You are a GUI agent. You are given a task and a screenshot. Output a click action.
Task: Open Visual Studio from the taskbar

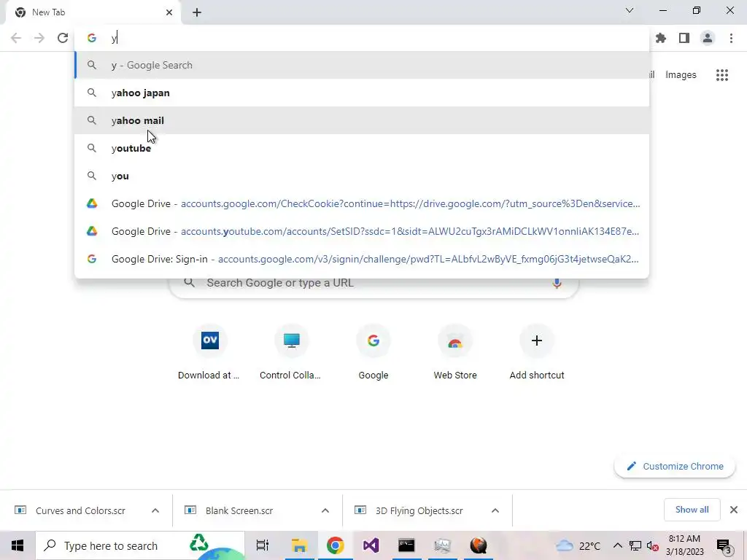(x=371, y=545)
